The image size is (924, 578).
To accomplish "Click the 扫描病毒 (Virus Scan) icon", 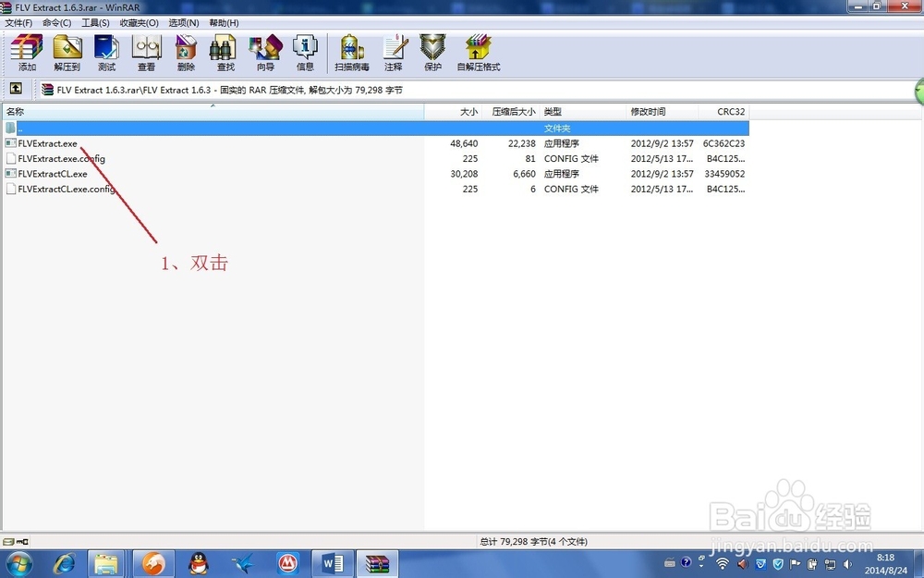I will coord(352,53).
